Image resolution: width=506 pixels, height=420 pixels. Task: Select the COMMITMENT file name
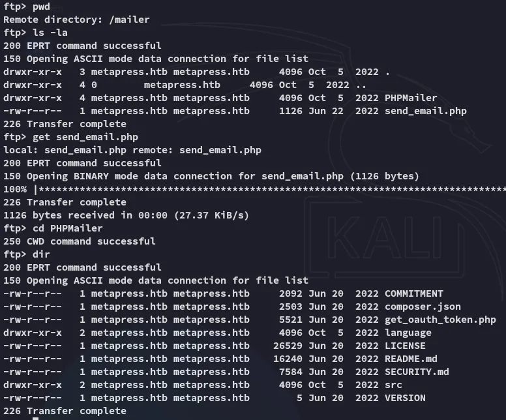point(413,293)
